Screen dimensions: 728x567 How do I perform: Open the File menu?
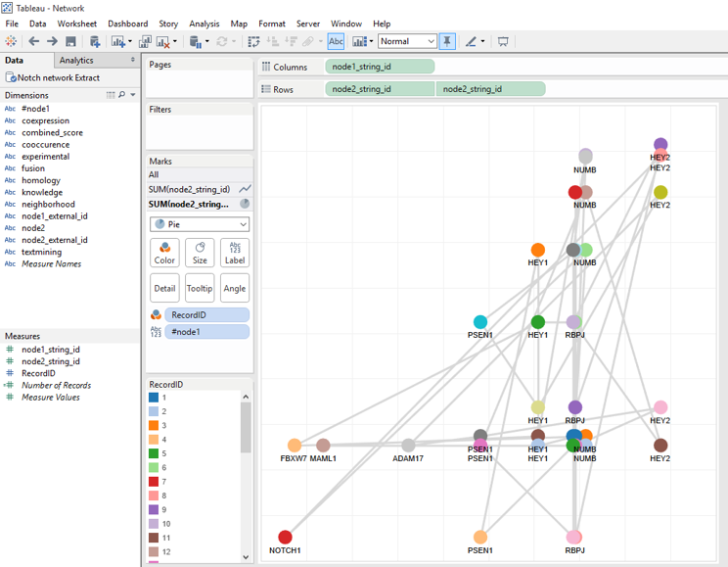[x=12, y=24]
